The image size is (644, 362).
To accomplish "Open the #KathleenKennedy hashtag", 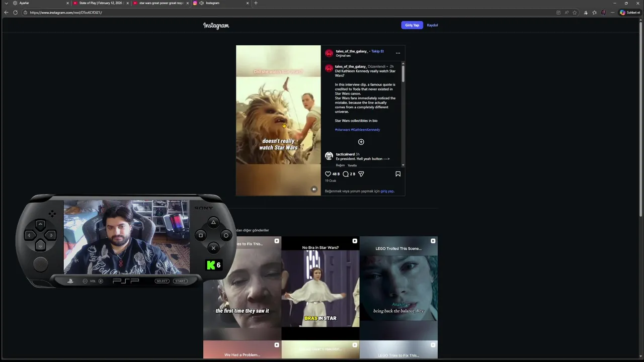I will [x=365, y=130].
